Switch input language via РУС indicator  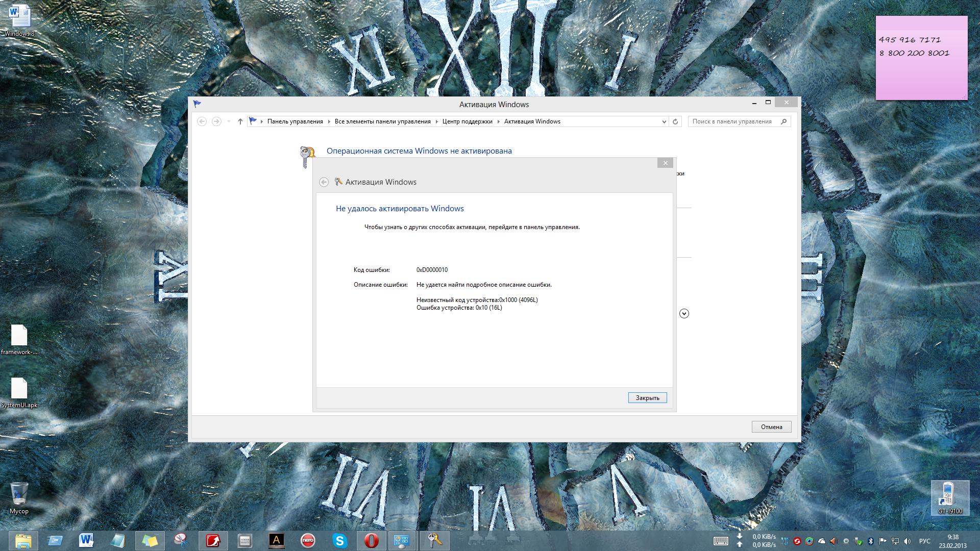[924, 541]
